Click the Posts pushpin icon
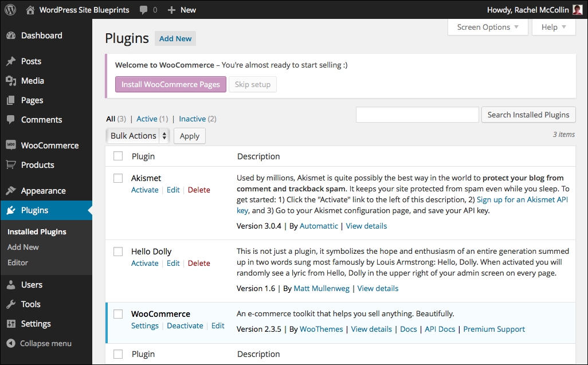The image size is (588, 365). point(11,61)
